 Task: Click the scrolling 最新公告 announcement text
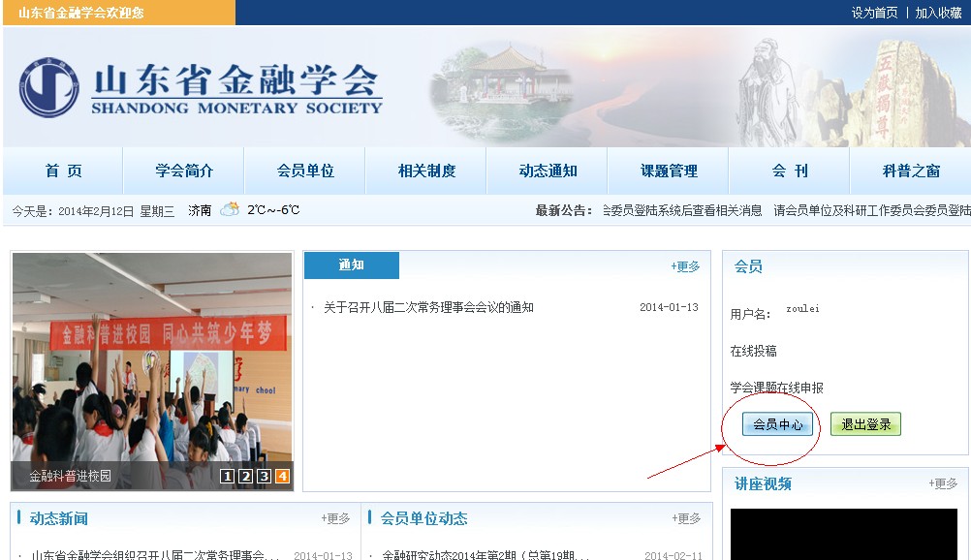(787, 210)
